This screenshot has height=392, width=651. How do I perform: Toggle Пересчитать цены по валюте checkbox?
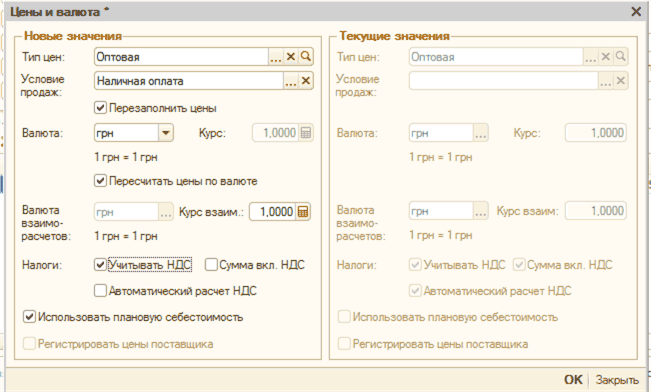[x=100, y=181]
